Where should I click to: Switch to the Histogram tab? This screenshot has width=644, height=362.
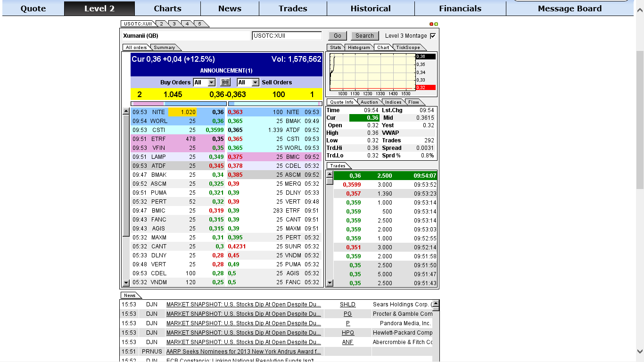click(359, 48)
